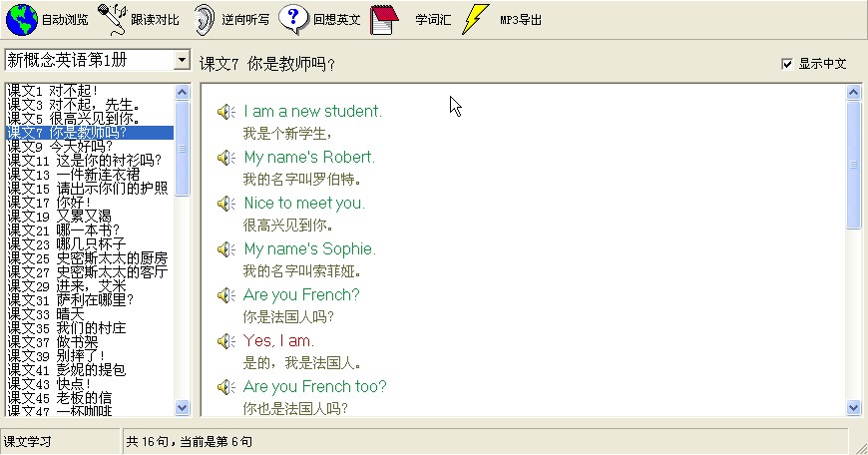This screenshot has height=455, width=868.
Task: Play audio for 'My name's Sophie.'
Action: pos(225,249)
